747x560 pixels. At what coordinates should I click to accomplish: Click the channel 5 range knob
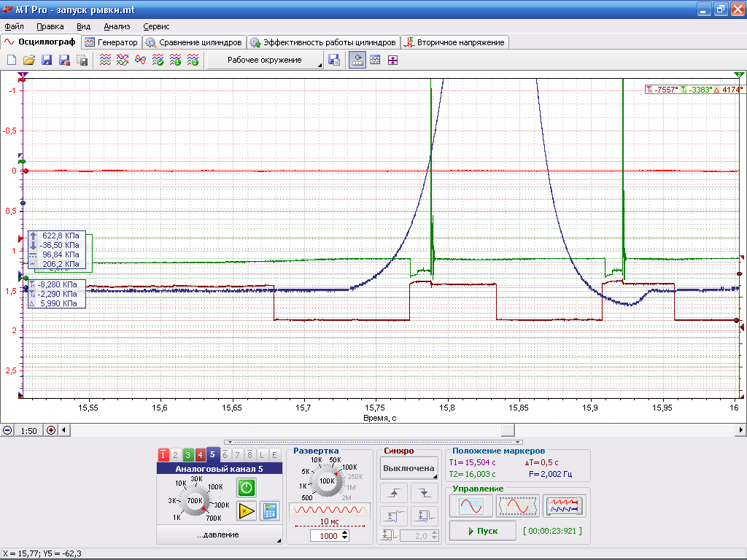[x=195, y=500]
